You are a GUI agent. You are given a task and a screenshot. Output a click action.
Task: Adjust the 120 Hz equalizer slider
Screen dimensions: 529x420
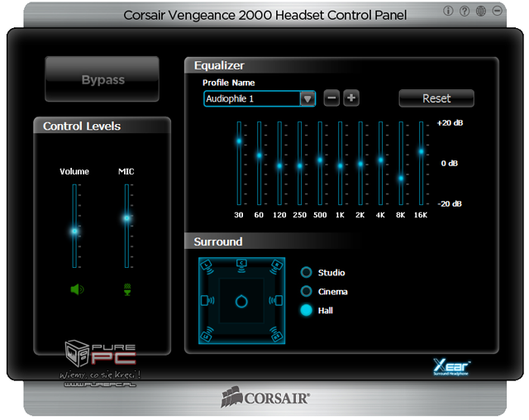[279, 165]
